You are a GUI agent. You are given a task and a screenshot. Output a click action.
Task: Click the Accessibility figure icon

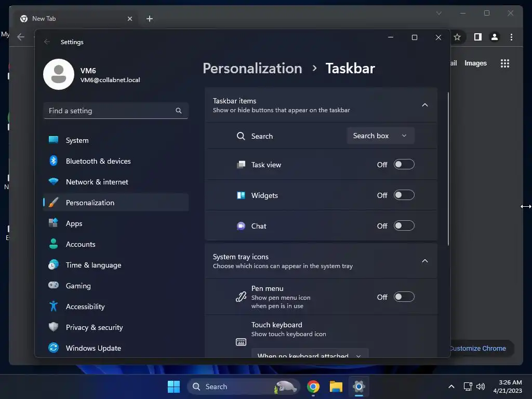[x=54, y=306]
